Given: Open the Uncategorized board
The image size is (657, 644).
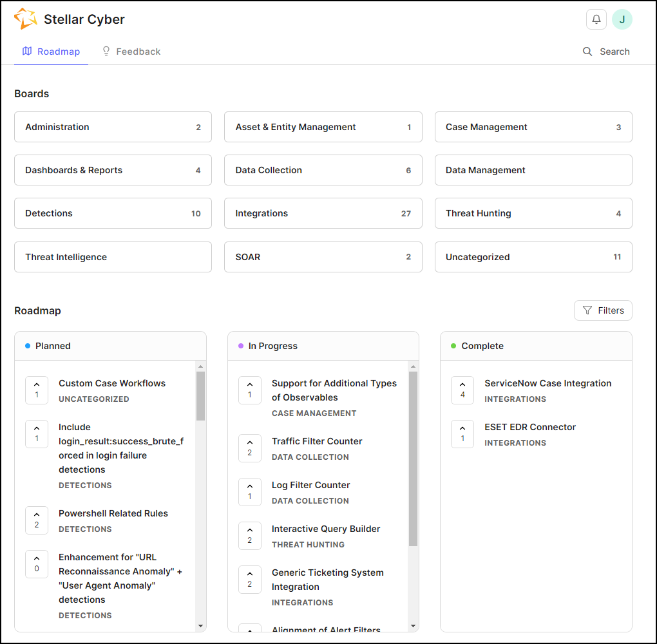Looking at the screenshot, I should [x=533, y=257].
